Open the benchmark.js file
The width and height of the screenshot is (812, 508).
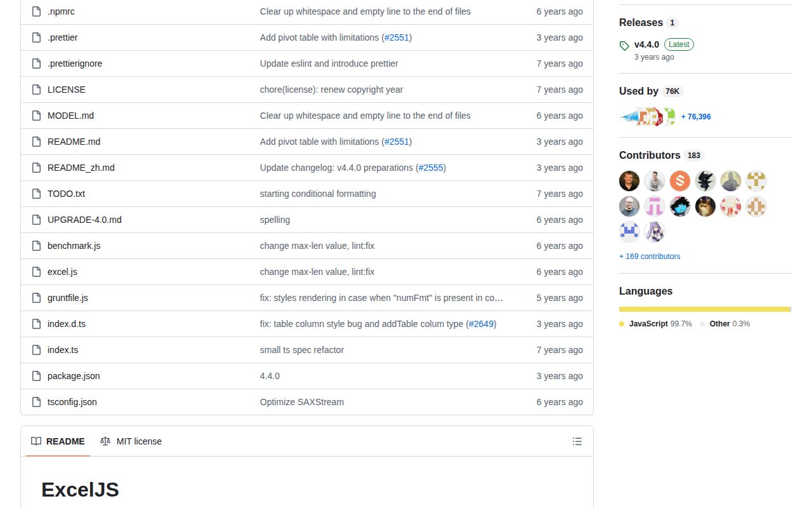click(74, 246)
